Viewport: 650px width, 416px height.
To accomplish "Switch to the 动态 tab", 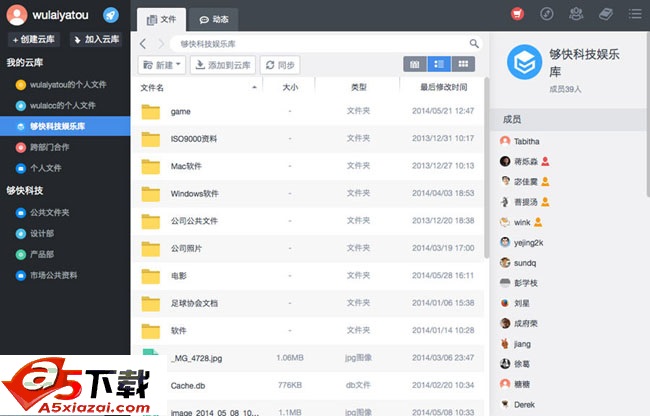I will pos(213,19).
